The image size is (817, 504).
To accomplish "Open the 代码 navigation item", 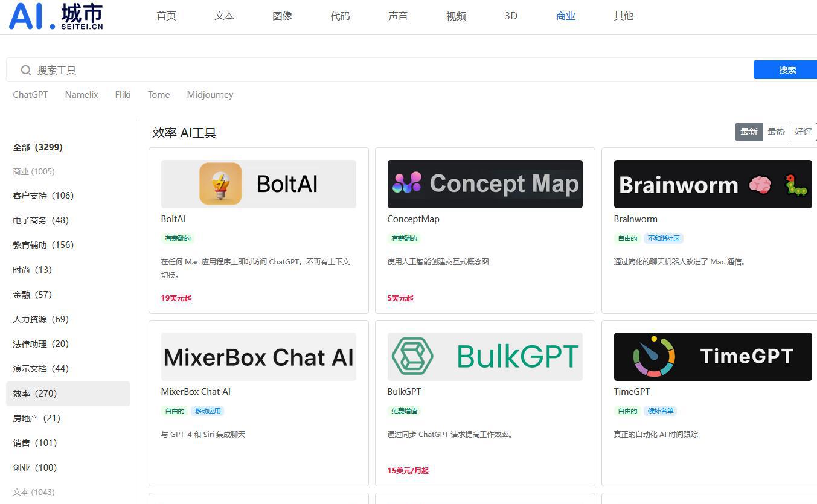I will [340, 16].
